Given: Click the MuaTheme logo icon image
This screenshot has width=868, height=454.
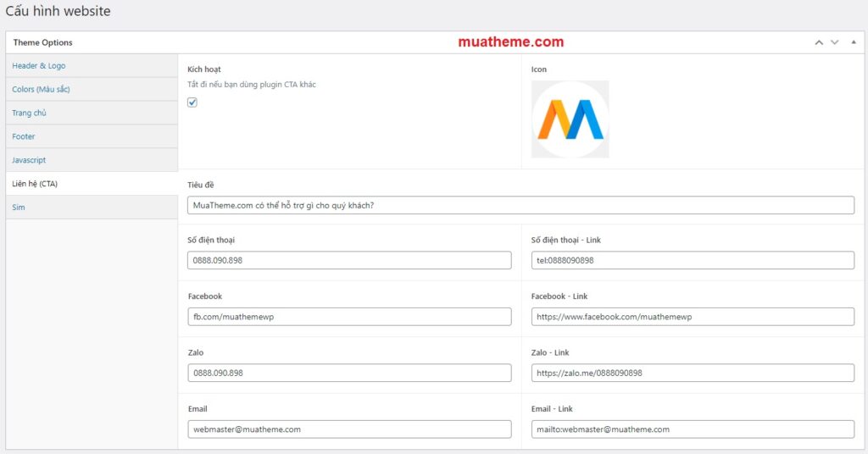Looking at the screenshot, I should pyautogui.click(x=570, y=119).
